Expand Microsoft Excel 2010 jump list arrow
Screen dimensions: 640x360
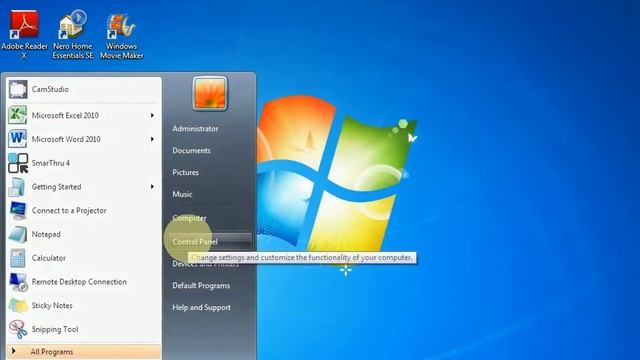point(152,116)
